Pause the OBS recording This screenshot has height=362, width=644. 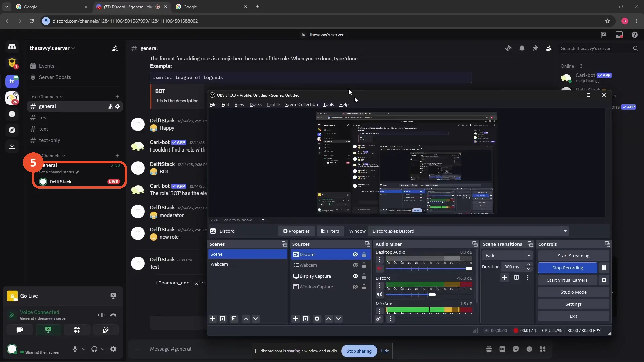click(604, 268)
